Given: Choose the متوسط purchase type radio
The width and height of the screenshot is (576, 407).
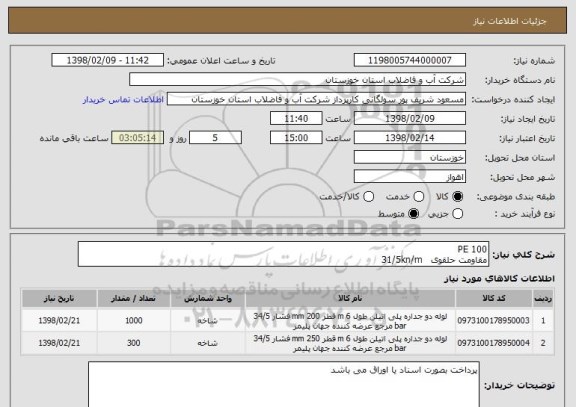Looking at the screenshot, I should (x=414, y=214).
